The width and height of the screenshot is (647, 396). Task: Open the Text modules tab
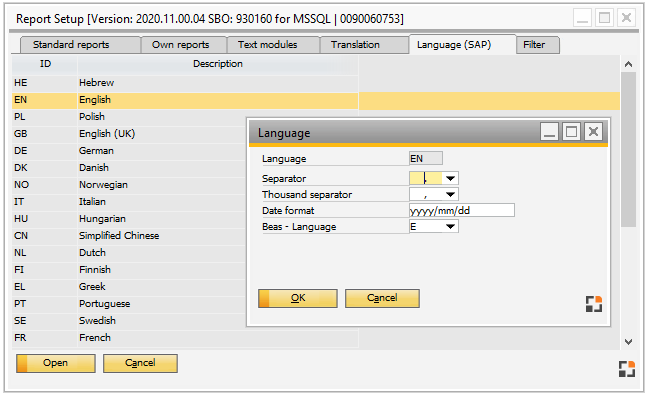(273, 45)
